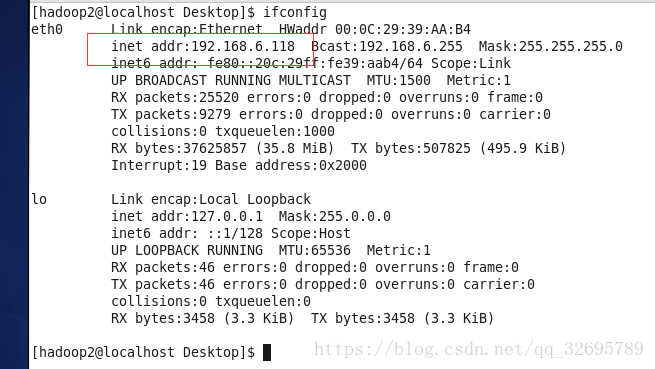
Task: Click the RX bytes:37625857 text
Action: point(179,148)
